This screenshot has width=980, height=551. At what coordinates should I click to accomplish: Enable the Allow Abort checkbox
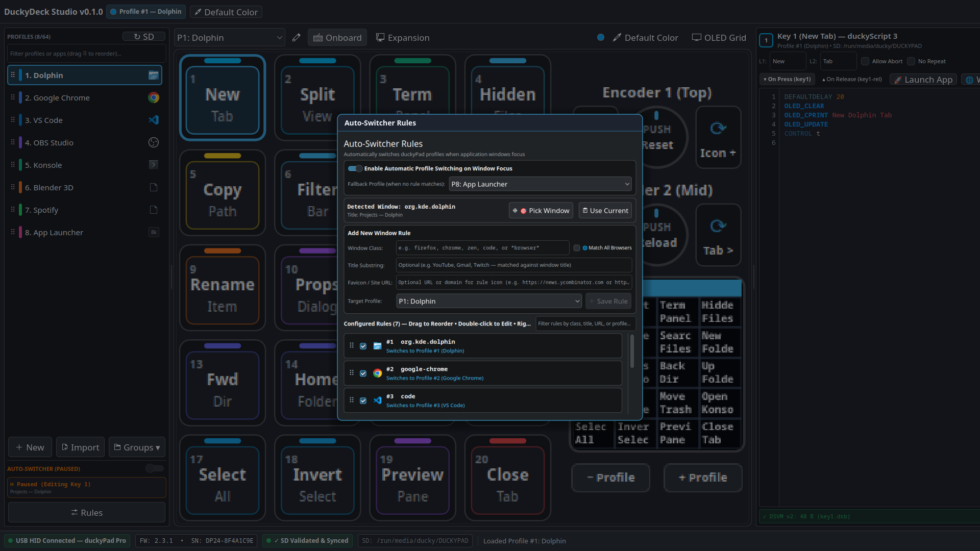pos(865,61)
